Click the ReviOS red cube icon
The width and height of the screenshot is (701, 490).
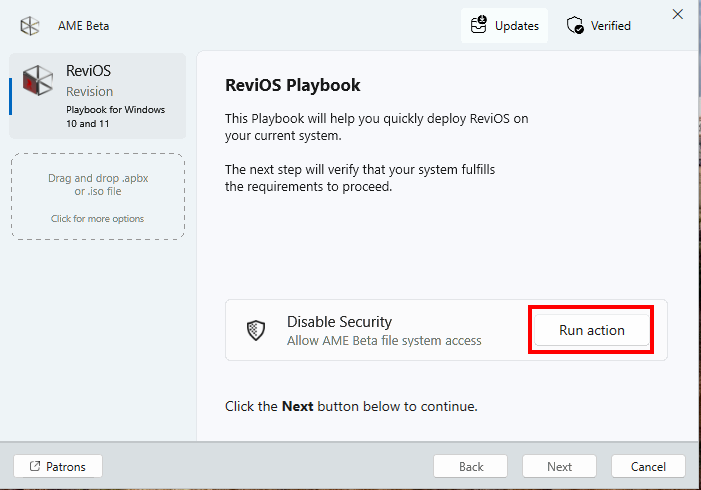pyautogui.click(x=38, y=80)
